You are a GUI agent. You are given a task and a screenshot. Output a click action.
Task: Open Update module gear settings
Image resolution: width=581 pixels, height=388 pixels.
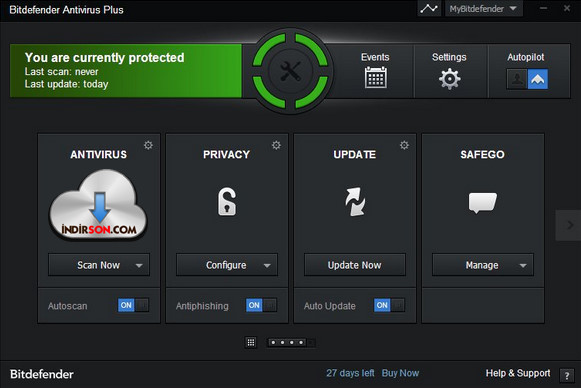pos(404,145)
